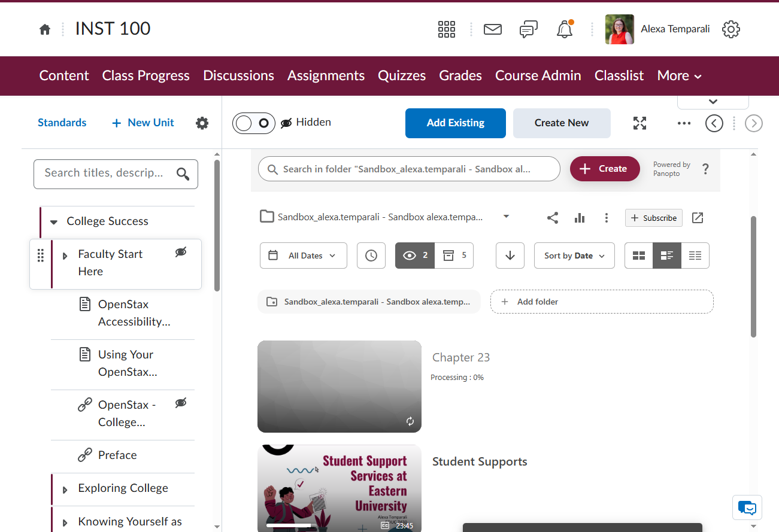779x532 pixels.
Task: Open content settings gear beside New Unit
Action: pyautogui.click(x=202, y=123)
